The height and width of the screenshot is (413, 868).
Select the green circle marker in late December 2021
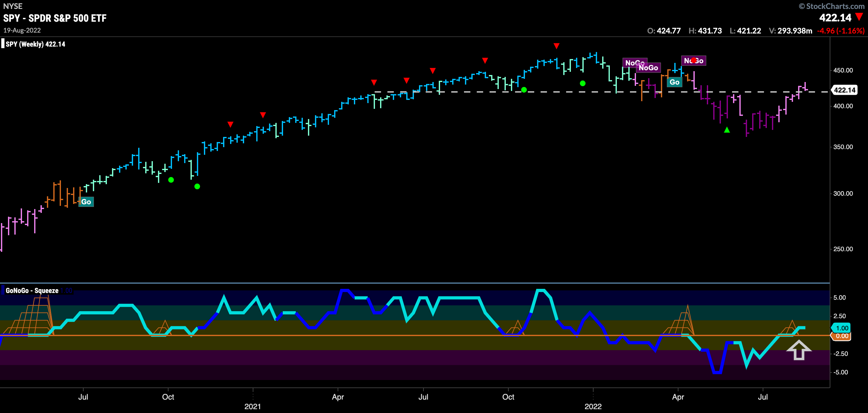(x=583, y=83)
